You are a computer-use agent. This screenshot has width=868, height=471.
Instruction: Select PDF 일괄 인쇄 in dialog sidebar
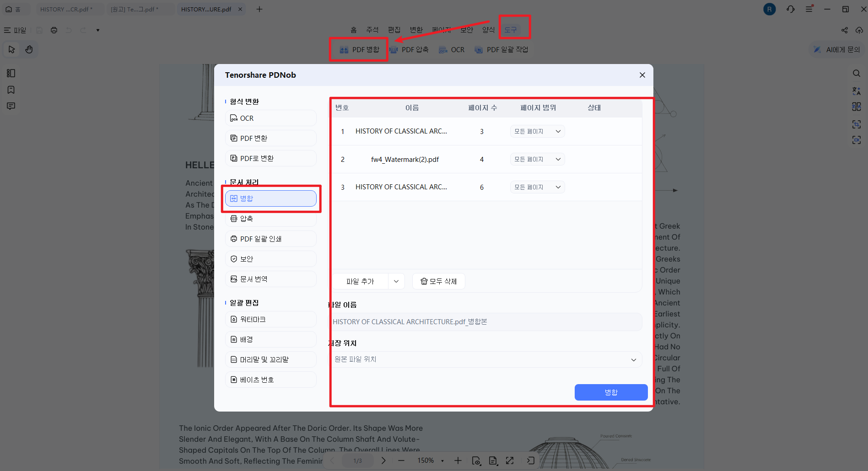[271, 239]
